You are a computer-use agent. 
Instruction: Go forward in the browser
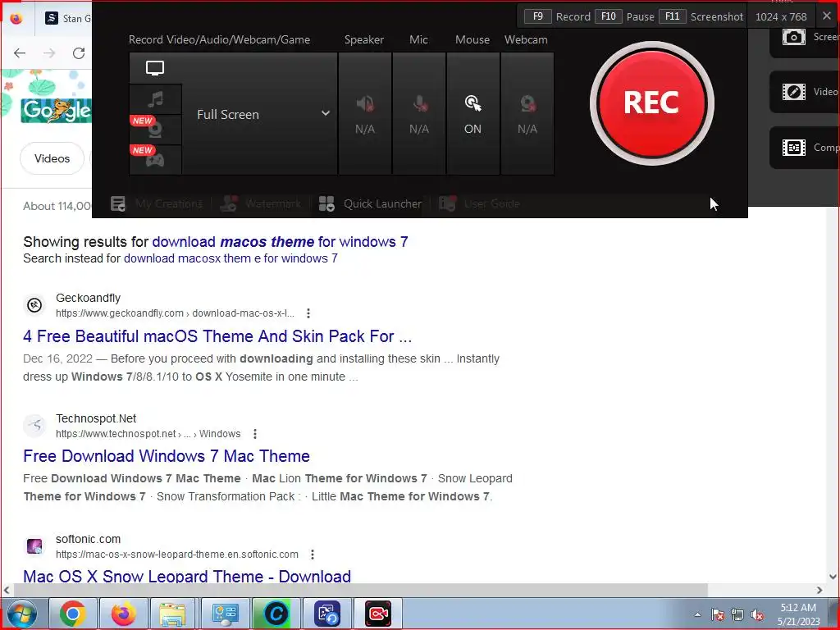[49, 53]
